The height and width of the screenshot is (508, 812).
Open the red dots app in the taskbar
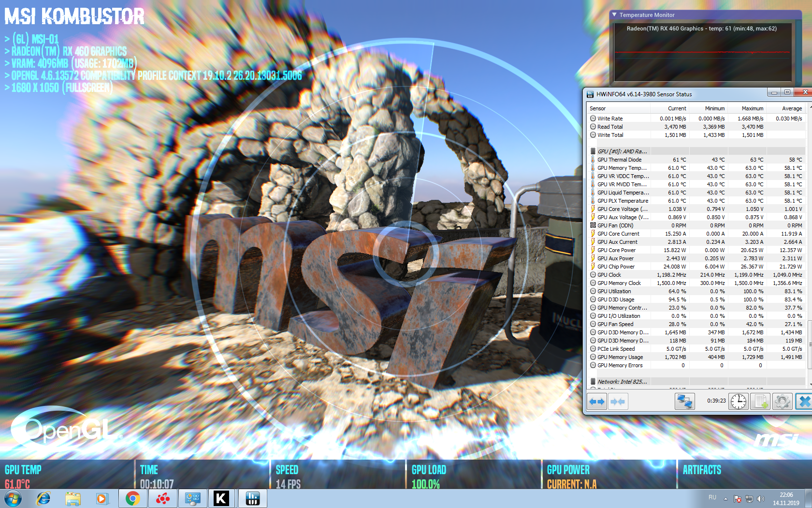(x=163, y=498)
